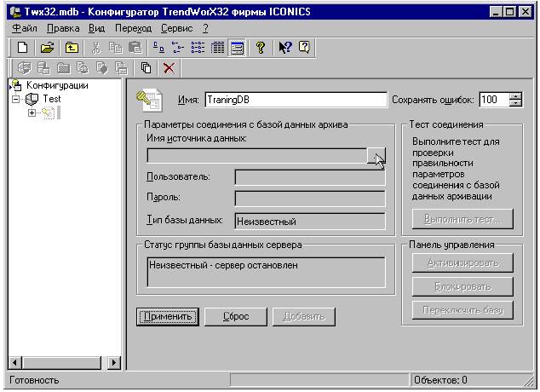
Task: Click the Cut scissors icon
Action: pyautogui.click(x=96, y=48)
